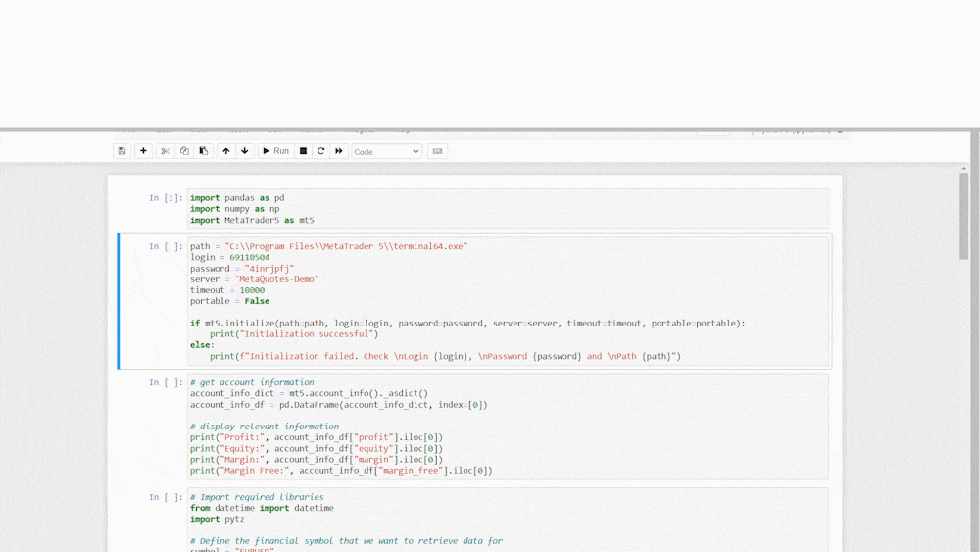This screenshot has width=980, height=552.
Task: Click the prompt of the mt5 initialize cell
Action: 166,246
